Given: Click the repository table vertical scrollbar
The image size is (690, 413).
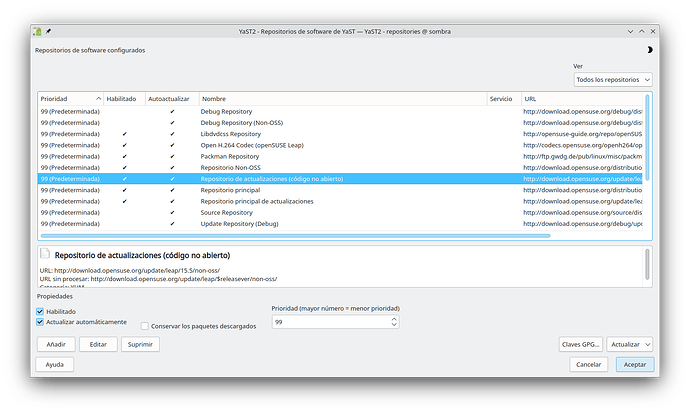Looking at the screenshot, I should [647, 137].
